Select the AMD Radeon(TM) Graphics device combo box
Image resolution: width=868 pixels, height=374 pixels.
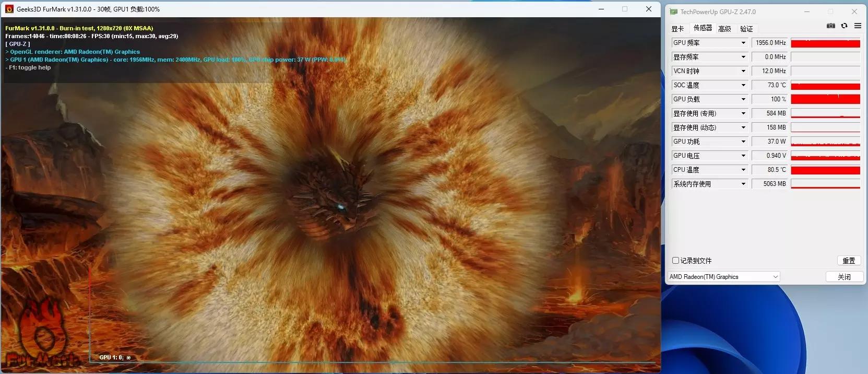click(x=724, y=277)
